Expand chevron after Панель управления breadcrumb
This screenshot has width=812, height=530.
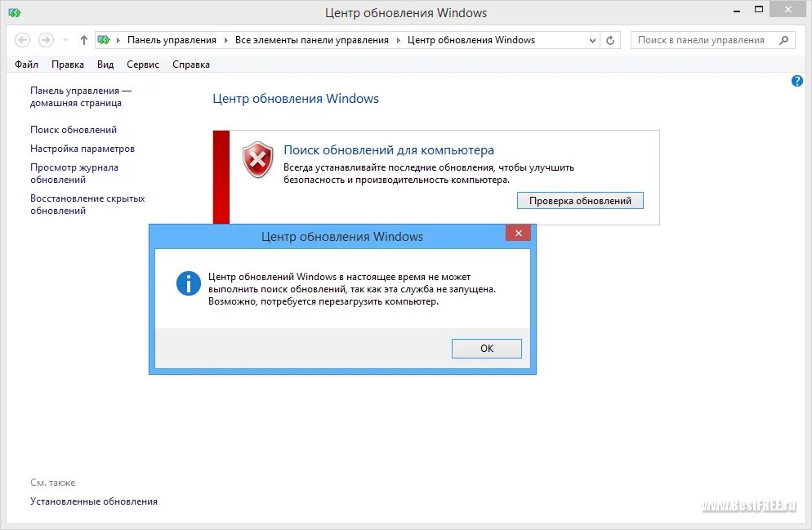[225, 40]
